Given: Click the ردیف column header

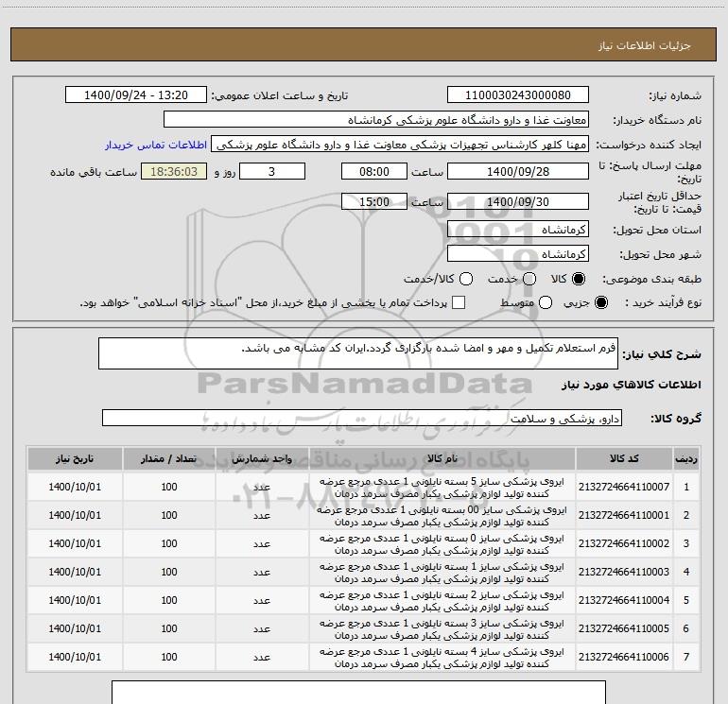Looking at the screenshot, I should [686, 459].
